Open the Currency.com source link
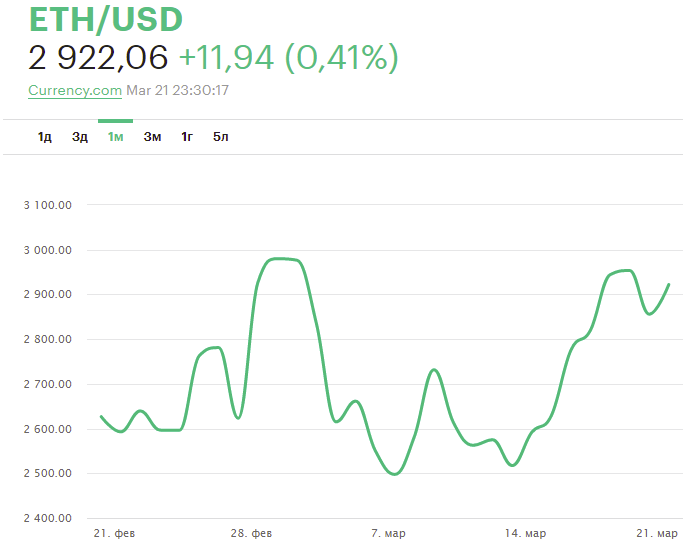The image size is (697, 549). point(75,90)
